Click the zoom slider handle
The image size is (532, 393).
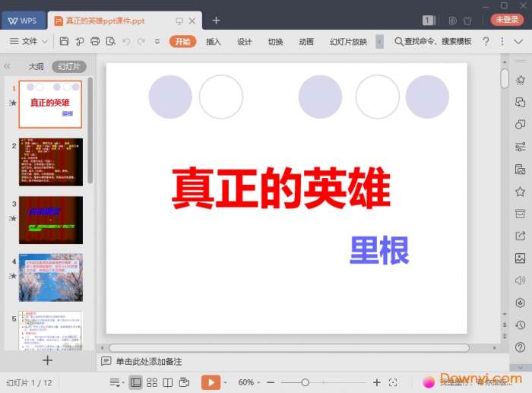click(x=305, y=382)
